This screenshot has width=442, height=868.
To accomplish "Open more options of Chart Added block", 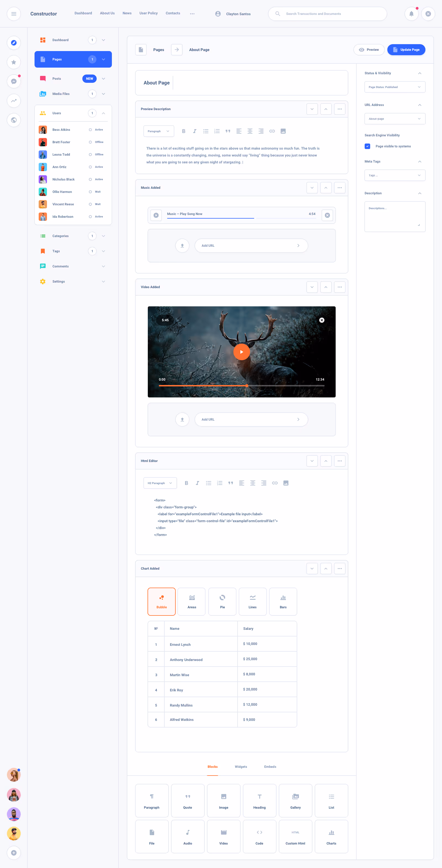I will [x=340, y=569].
